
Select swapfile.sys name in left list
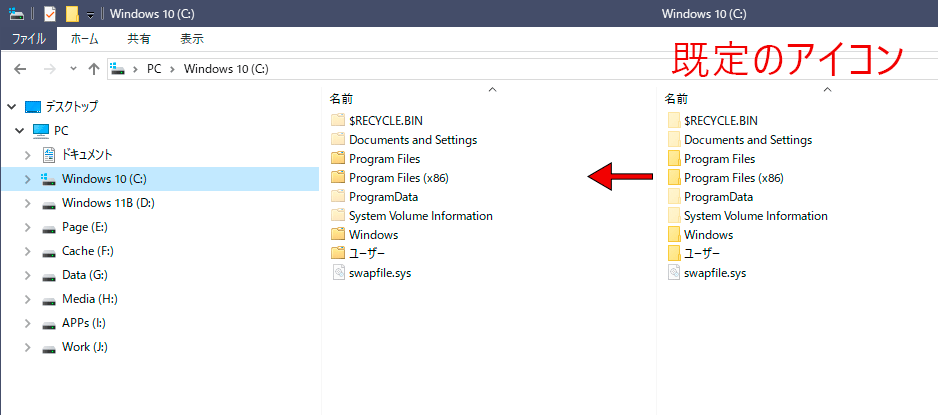[x=380, y=273]
